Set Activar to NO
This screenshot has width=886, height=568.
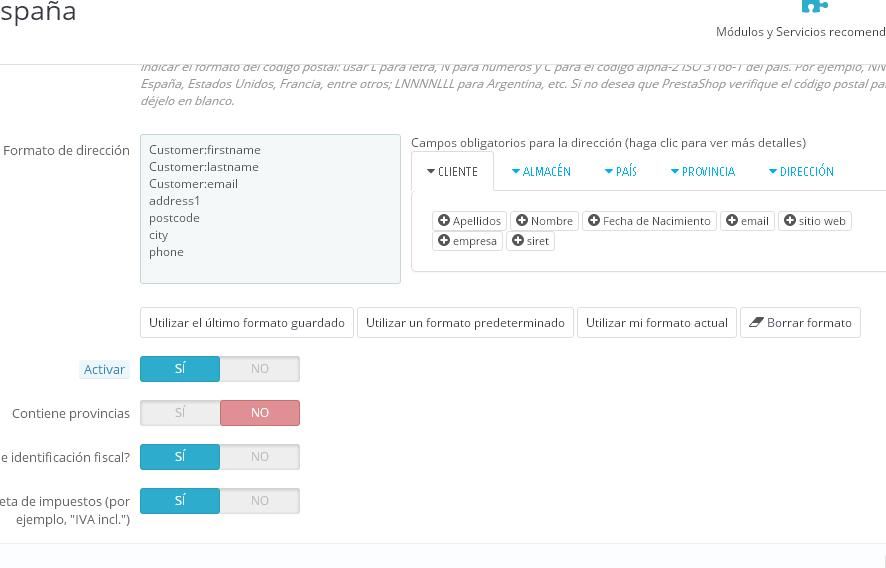pos(260,368)
